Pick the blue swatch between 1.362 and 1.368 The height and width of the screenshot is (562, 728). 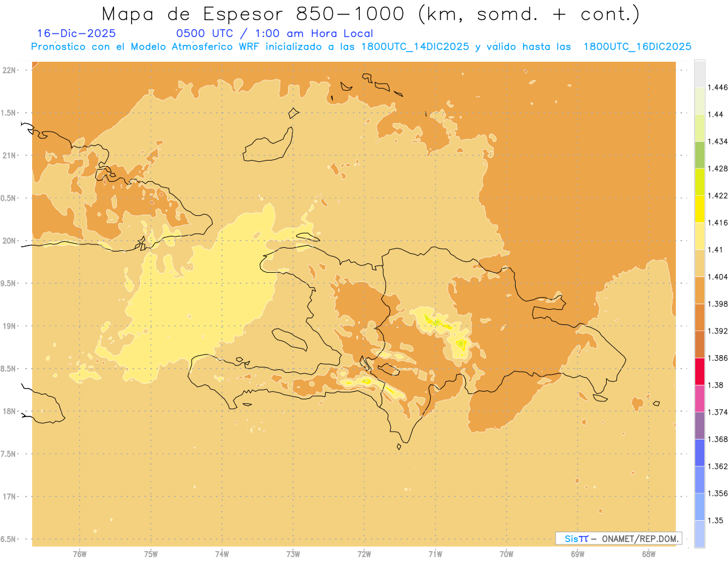pos(699,453)
